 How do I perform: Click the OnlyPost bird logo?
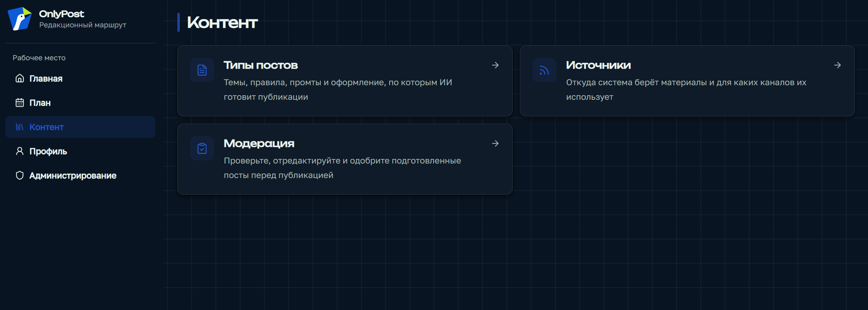(x=20, y=19)
